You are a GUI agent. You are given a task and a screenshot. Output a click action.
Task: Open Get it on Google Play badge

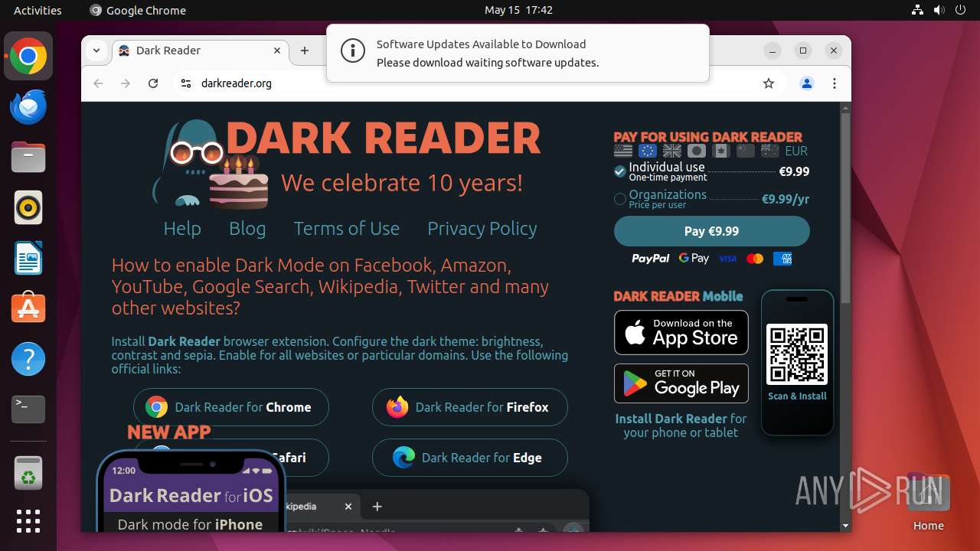[x=681, y=383]
